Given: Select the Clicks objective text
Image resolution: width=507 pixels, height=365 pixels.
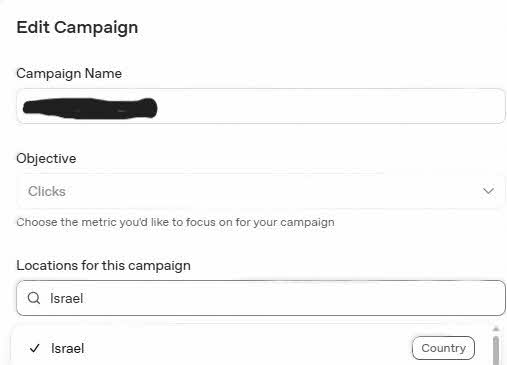Looking at the screenshot, I should [47, 191].
